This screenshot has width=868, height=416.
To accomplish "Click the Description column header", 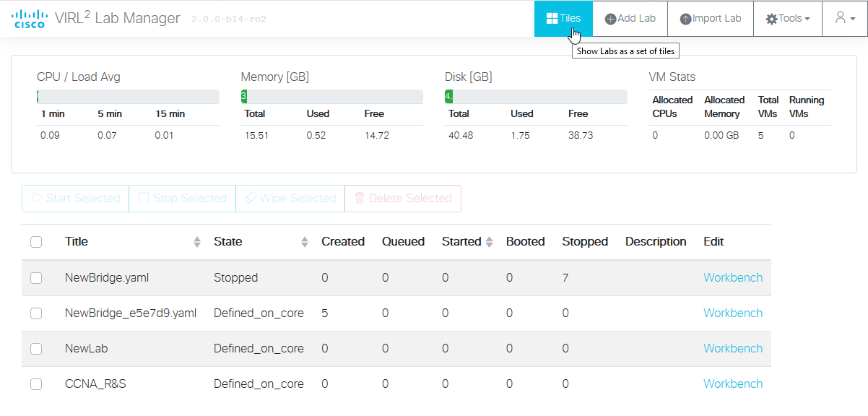I will [656, 241].
